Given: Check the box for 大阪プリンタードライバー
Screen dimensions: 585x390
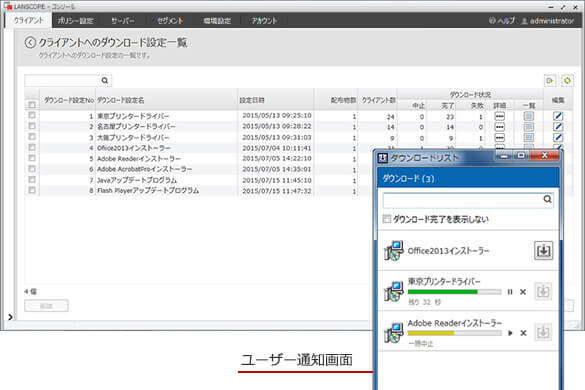Looking at the screenshot, I should tap(32, 137).
